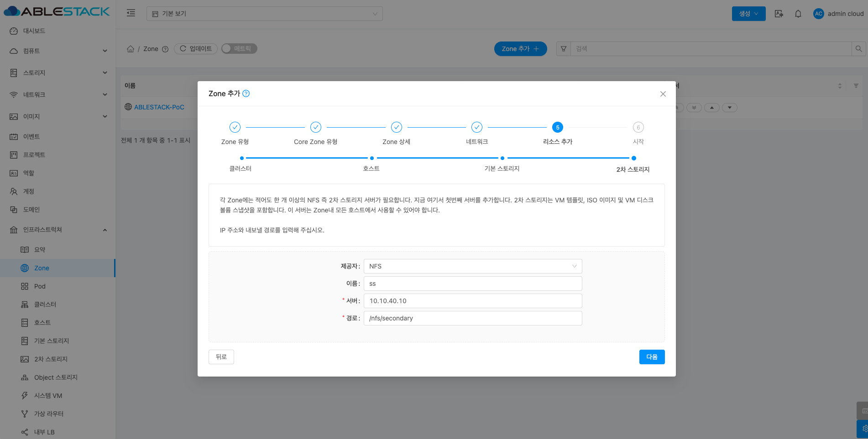Click the search filter funnel icon
This screenshot has height=439, width=868.
[564, 49]
